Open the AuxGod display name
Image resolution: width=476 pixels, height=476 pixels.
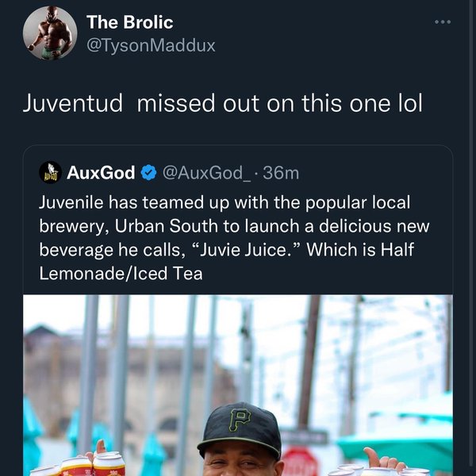click(101, 172)
